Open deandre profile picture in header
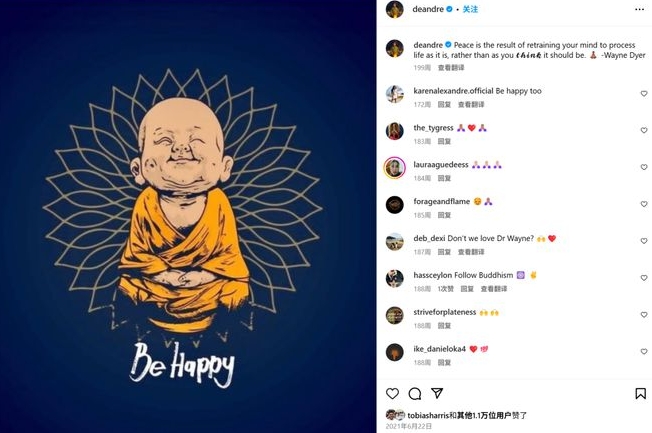The image size is (652, 433). (x=395, y=10)
